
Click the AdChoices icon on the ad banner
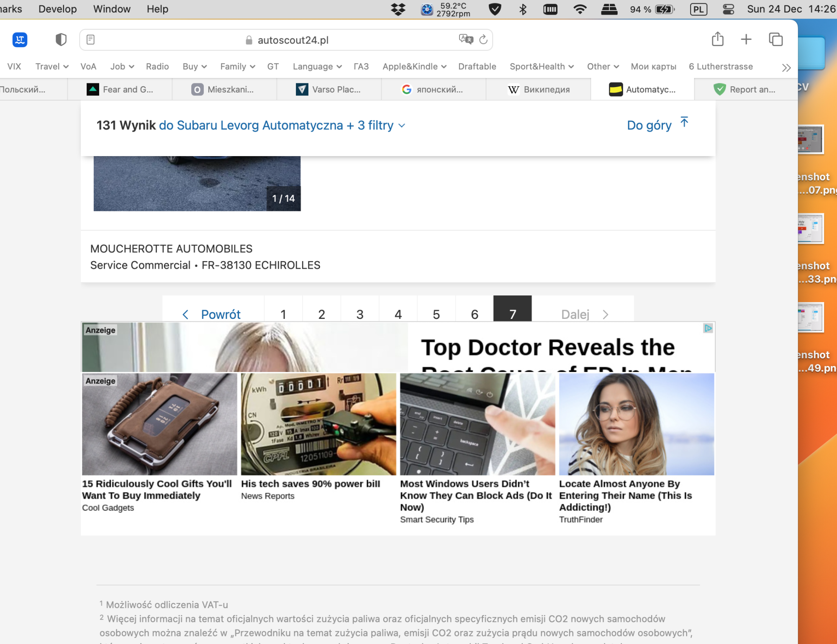click(x=708, y=328)
